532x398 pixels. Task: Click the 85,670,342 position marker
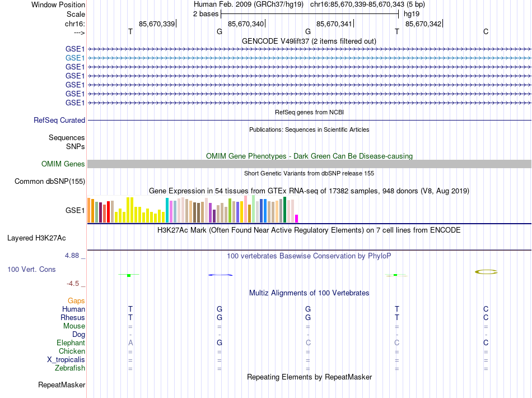point(424,24)
